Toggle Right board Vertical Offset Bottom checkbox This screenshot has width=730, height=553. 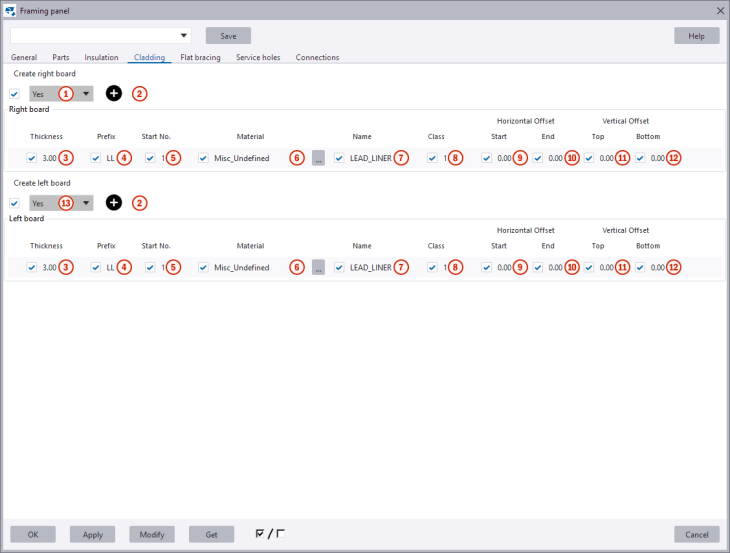(x=640, y=158)
